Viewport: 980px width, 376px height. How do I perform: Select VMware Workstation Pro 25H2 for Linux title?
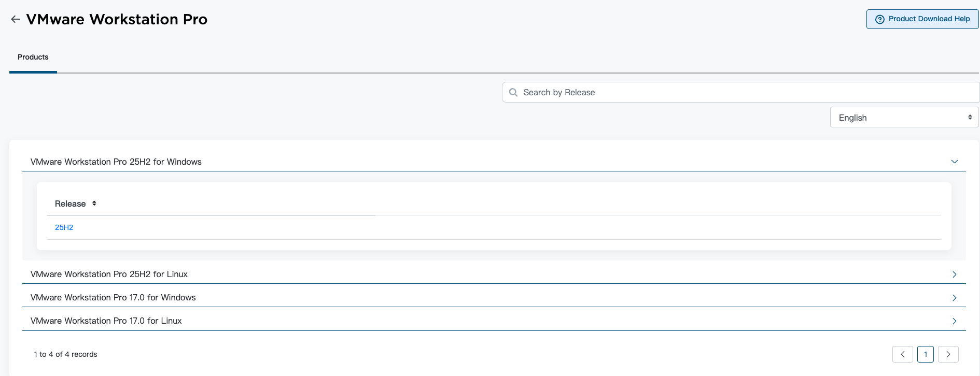[x=109, y=274]
